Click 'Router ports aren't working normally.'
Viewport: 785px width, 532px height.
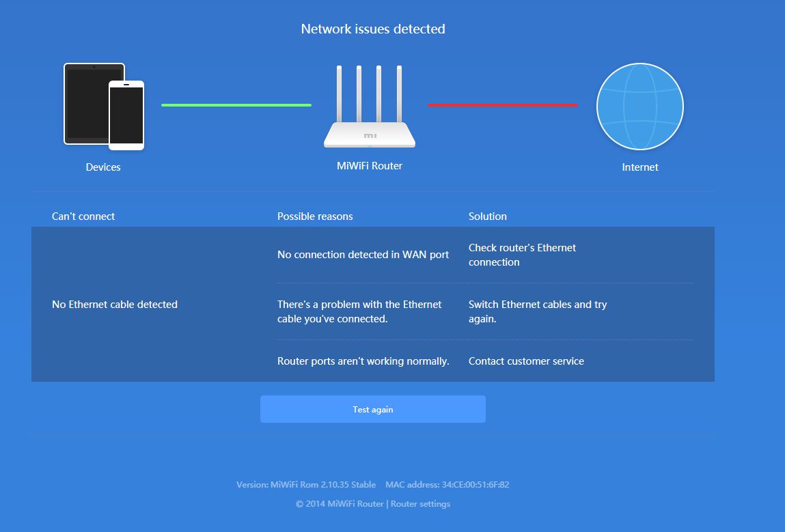click(363, 361)
